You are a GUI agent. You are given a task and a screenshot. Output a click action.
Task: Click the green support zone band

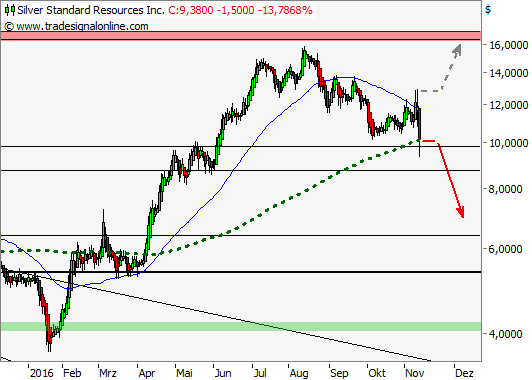(241, 326)
